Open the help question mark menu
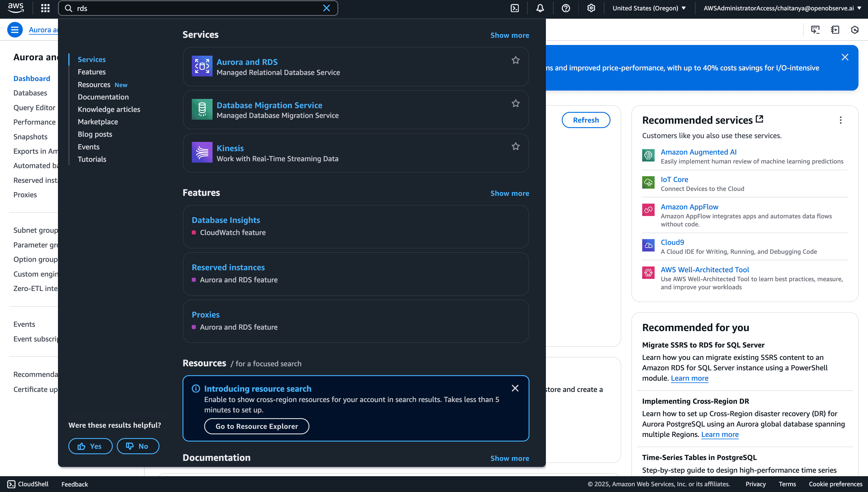Image resolution: width=868 pixels, height=492 pixels. click(x=565, y=8)
